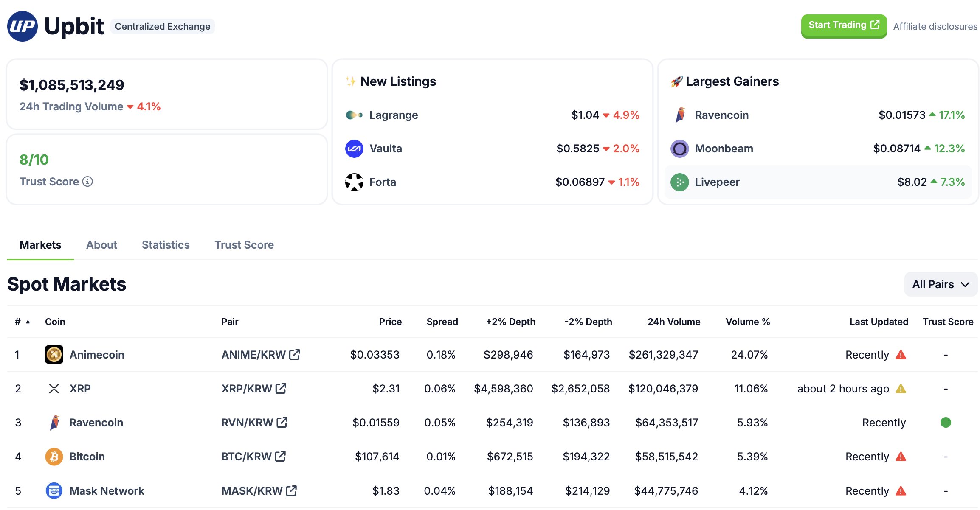Click the $107,614 Bitcoin price cell
The height and width of the screenshot is (510, 980).
coord(377,457)
